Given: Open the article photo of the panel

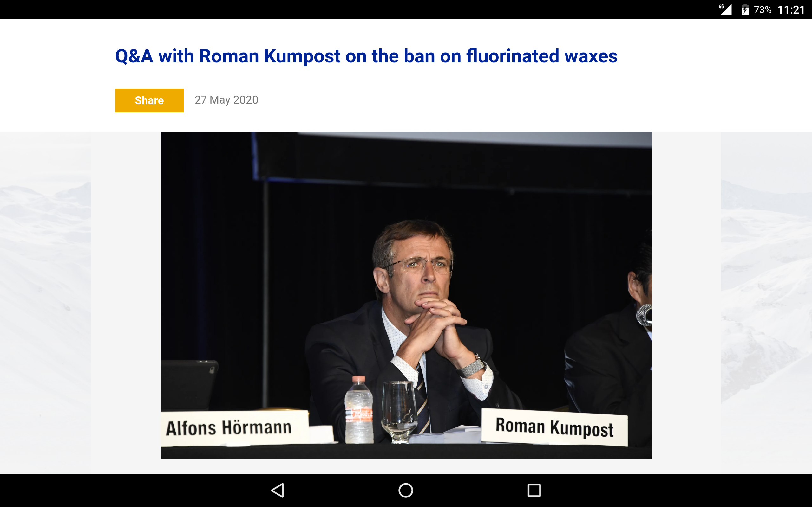Looking at the screenshot, I should 406,295.
